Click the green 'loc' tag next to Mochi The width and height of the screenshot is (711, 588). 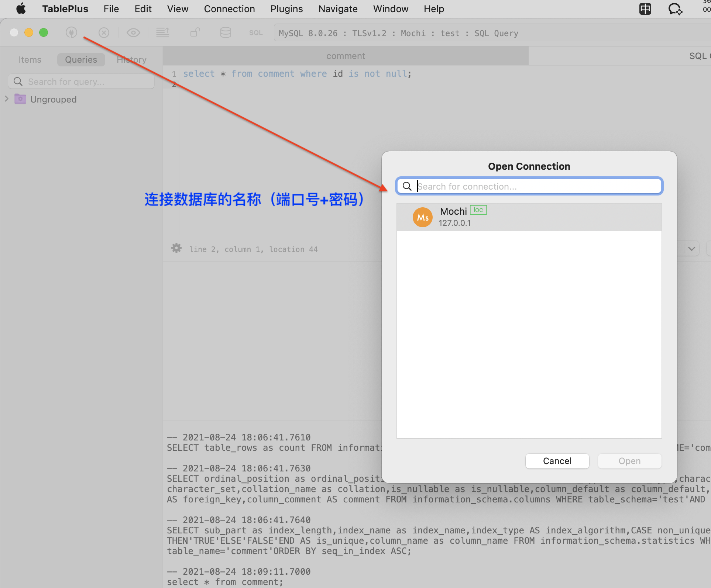[x=478, y=210]
